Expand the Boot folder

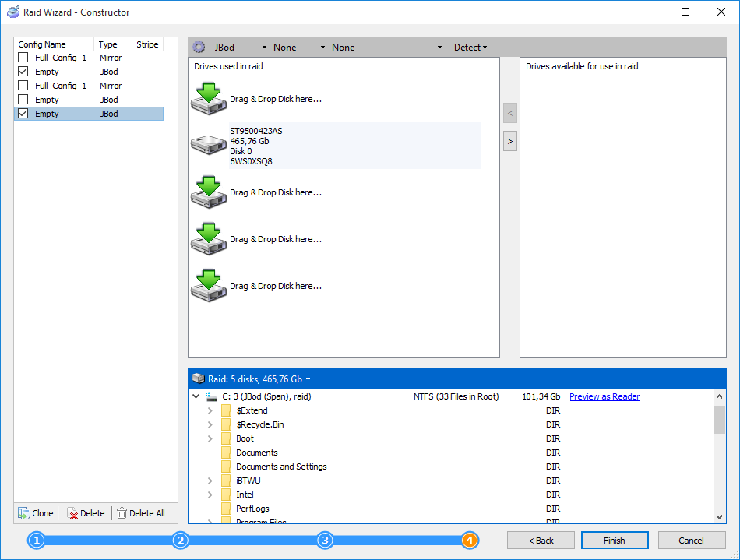click(x=210, y=438)
